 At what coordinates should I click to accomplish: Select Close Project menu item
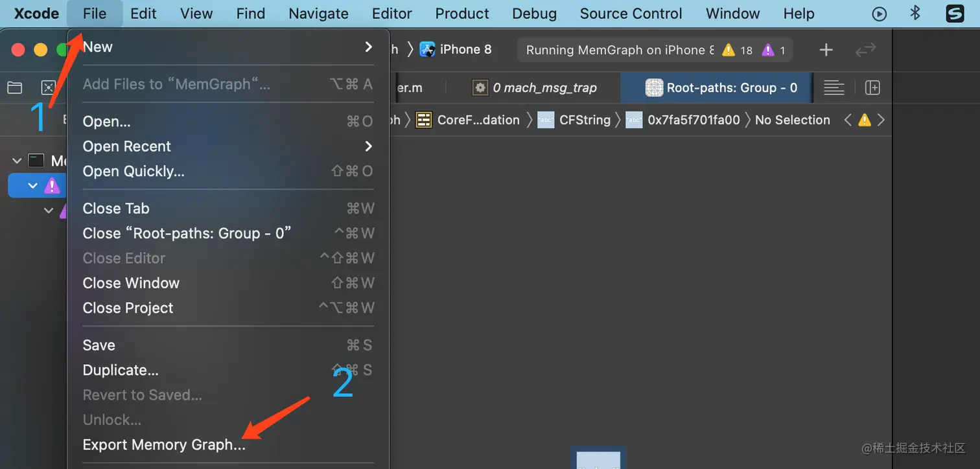click(227, 308)
